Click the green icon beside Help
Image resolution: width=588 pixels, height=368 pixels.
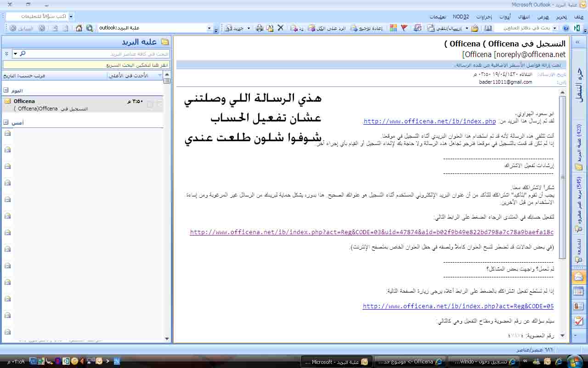click(x=576, y=28)
